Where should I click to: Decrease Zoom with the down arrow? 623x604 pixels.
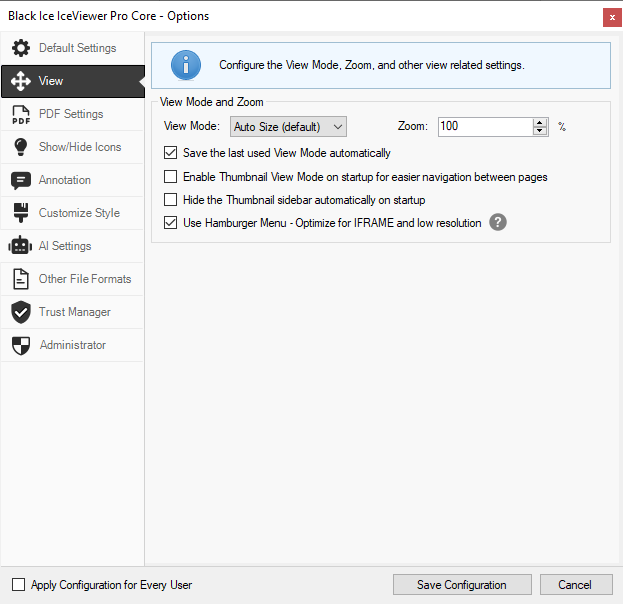tap(539, 131)
